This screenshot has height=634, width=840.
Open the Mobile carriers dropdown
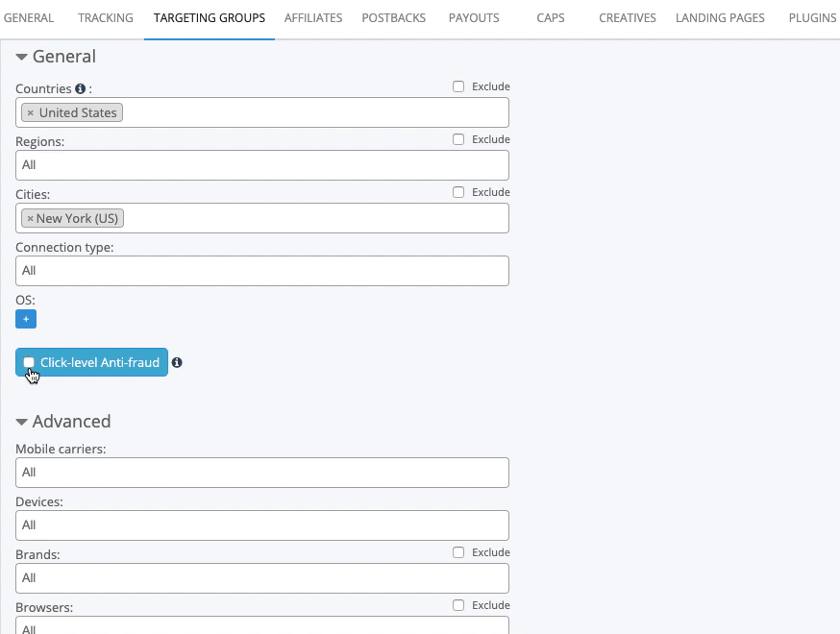(262, 473)
